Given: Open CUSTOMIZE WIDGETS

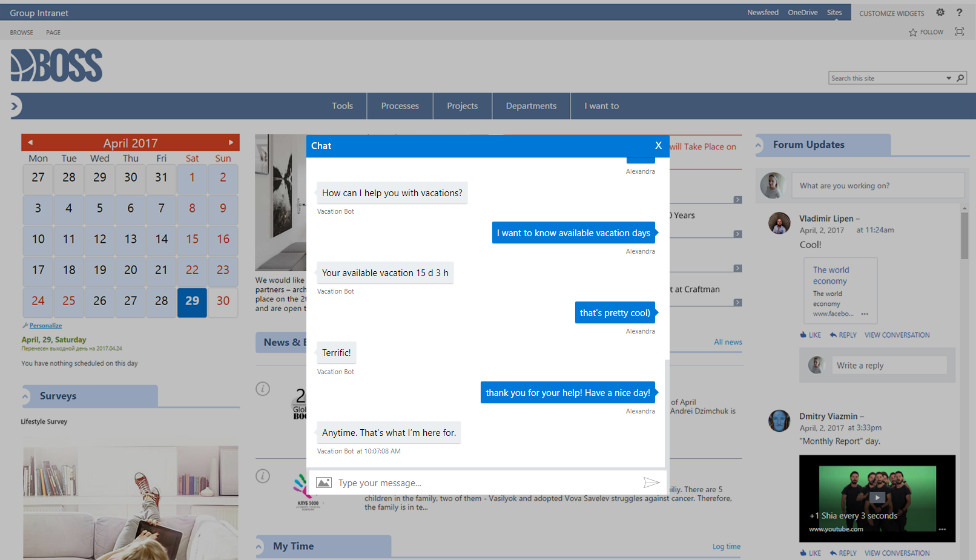Looking at the screenshot, I should (x=891, y=13).
